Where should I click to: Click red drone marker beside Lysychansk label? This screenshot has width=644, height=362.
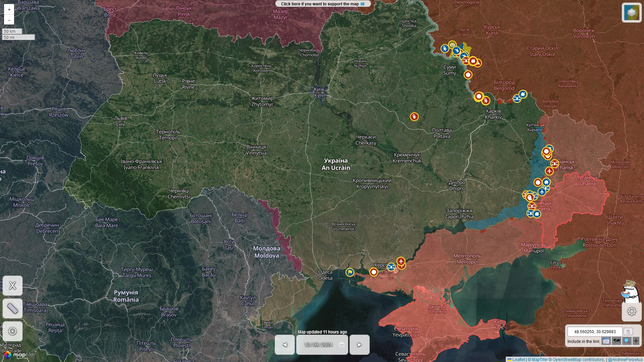click(x=554, y=164)
